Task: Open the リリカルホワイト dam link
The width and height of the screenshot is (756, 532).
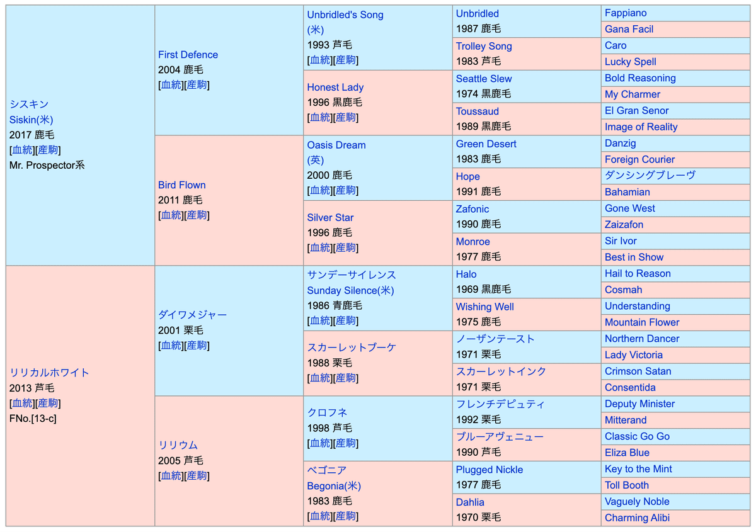Action: [x=49, y=373]
